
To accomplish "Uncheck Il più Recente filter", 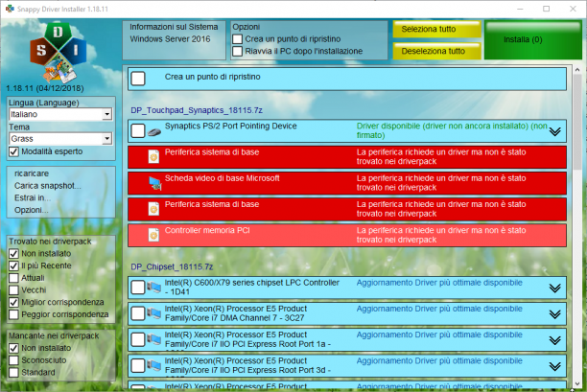I will click(x=13, y=265).
